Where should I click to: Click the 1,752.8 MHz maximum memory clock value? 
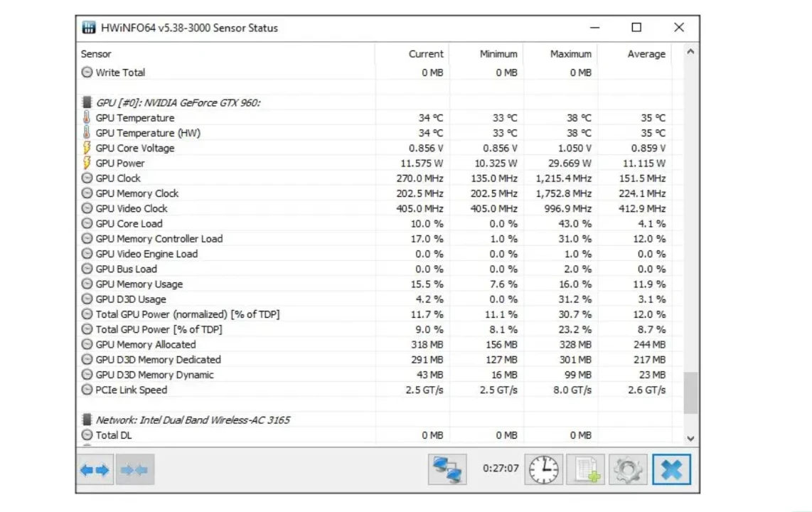pyautogui.click(x=563, y=193)
